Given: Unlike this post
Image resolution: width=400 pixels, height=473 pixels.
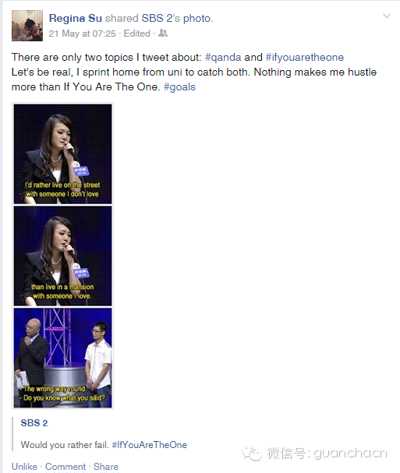Looking at the screenshot, I should 24,467.
